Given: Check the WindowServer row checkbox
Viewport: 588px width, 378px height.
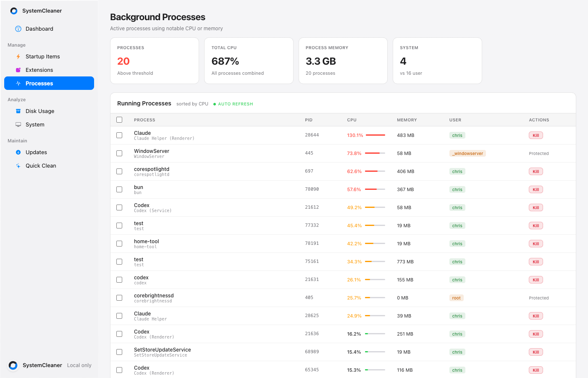Looking at the screenshot, I should point(119,153).
